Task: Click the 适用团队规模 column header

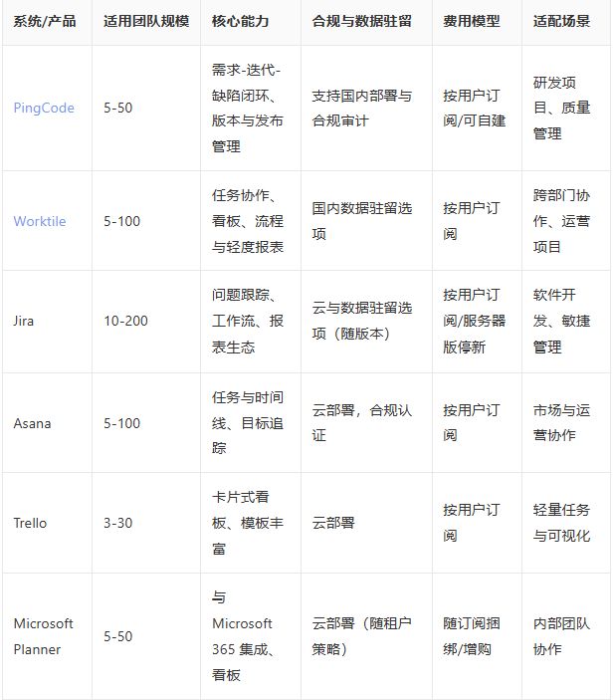Action: (x=146, y=22)
